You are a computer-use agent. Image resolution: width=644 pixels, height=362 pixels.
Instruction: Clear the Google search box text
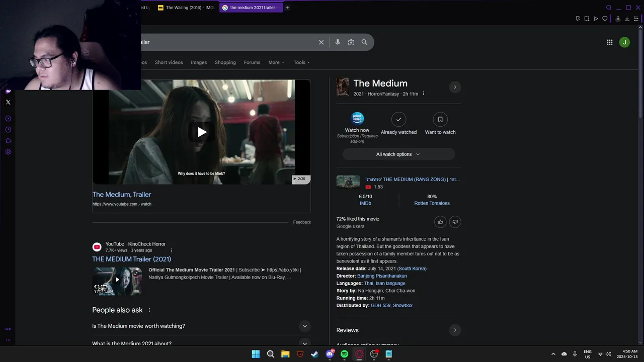pyautogui.click(x=321, y=42)
